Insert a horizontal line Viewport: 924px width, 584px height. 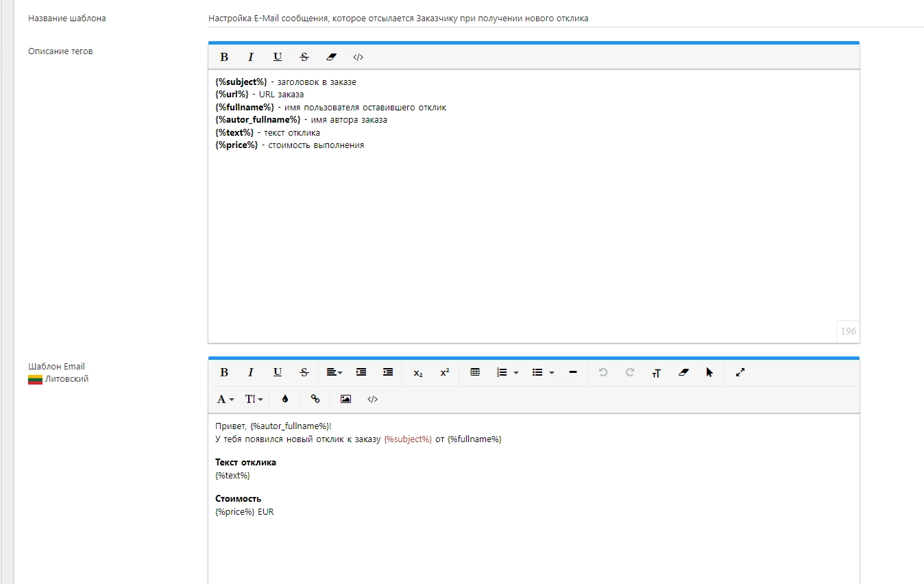point(573,372)
